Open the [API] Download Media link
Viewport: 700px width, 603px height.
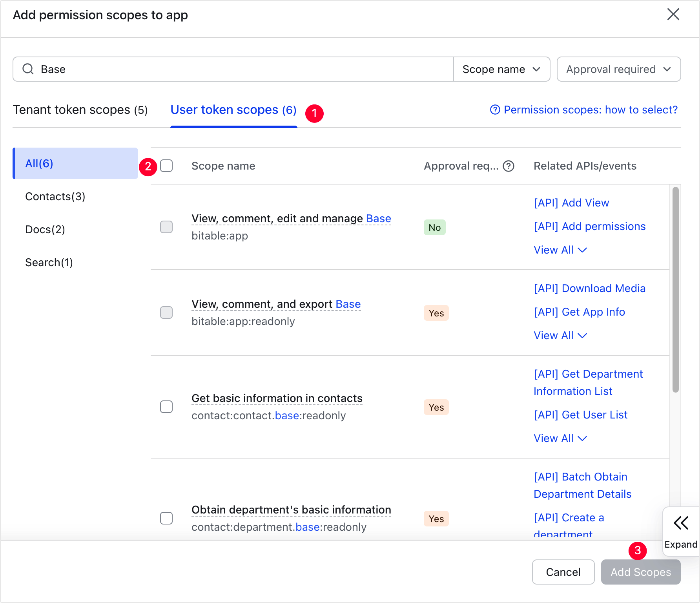(589, 288)
